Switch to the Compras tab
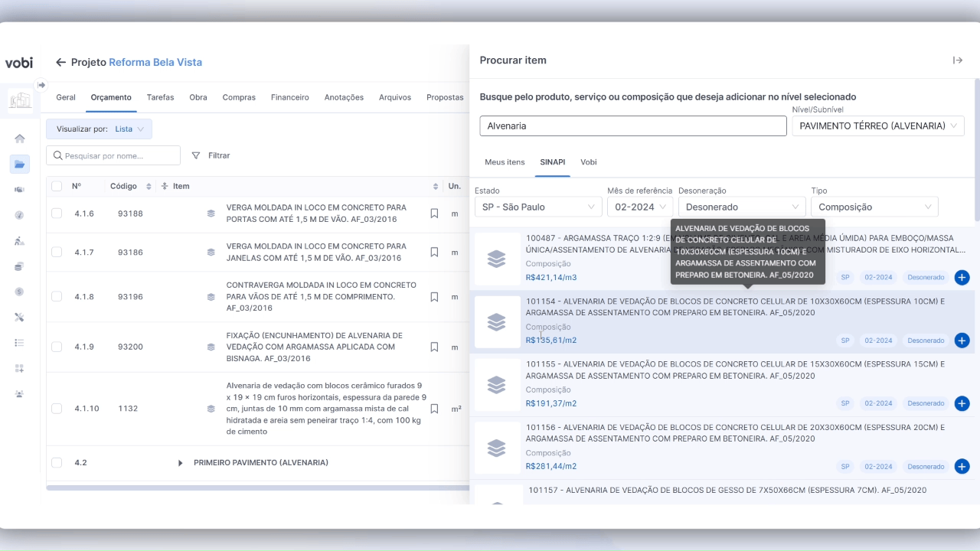The height and width of the screenshot is (551, 980). click(x=239, y=98)
